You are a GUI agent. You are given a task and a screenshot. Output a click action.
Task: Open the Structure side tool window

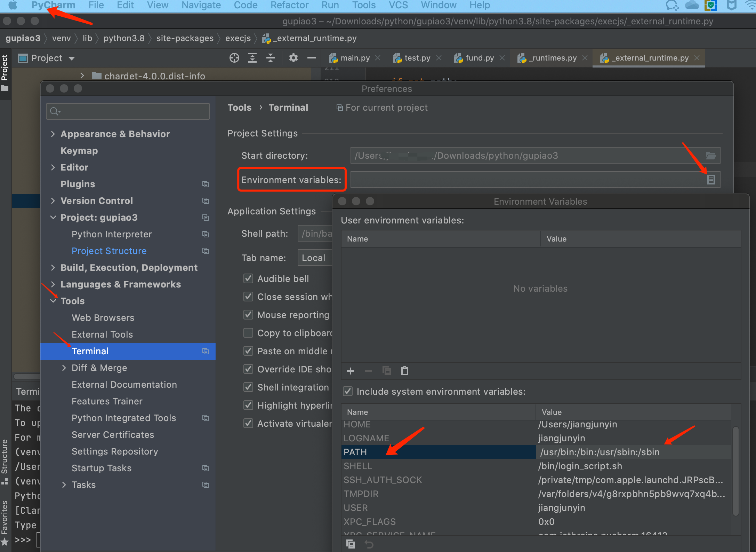click(5, 461)
